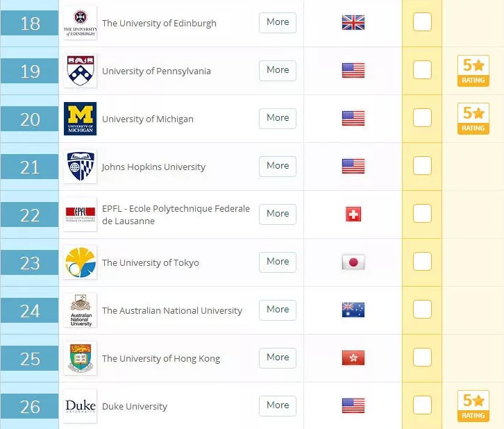Expand More details for EPFL Lausanne

pyautogui.click(x=278, y=214)
